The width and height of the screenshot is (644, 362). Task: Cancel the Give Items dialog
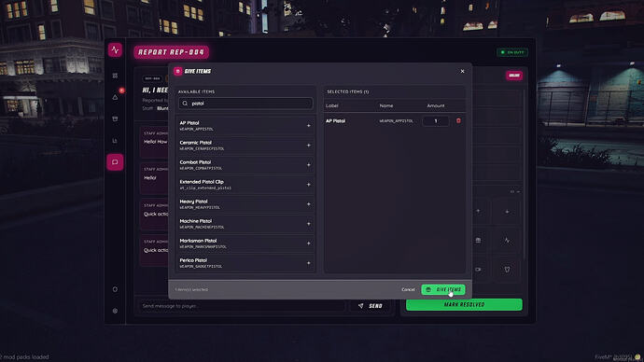(408, 290)
